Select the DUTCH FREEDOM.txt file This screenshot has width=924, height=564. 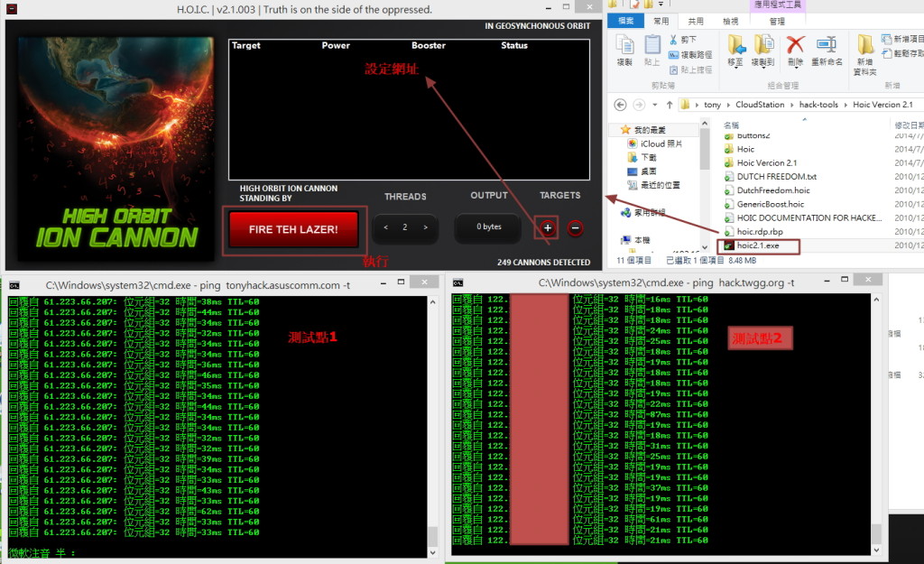[x=776, y=176]
